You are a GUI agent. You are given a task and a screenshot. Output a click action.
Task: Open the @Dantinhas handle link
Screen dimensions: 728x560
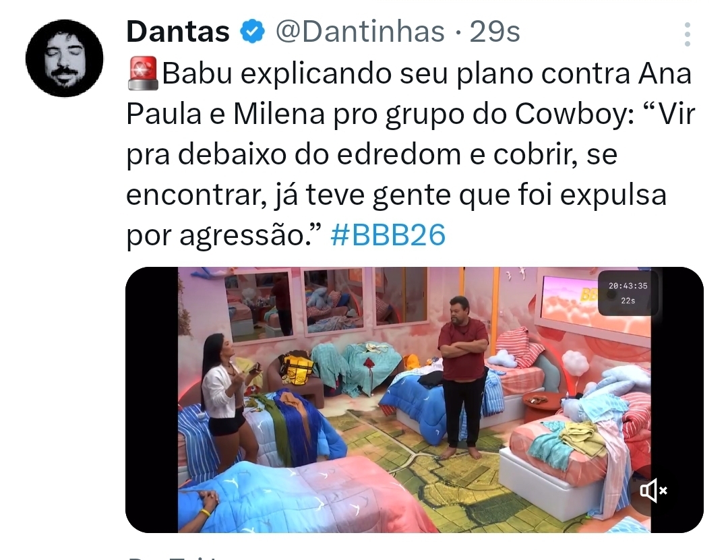pos(360,32)
